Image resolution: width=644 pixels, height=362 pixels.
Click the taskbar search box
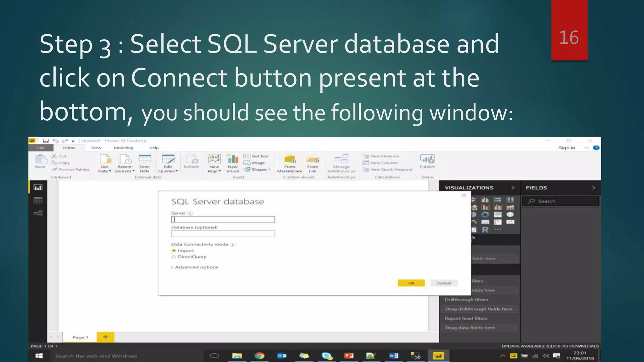click(126, 356)
